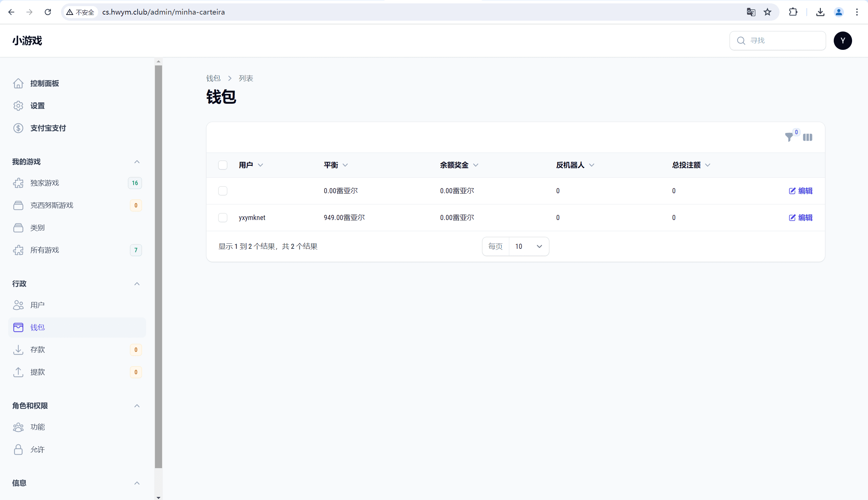Click the filter funnel icon
This screenshot has width=868, height=500.
click(x=789, y=137)
